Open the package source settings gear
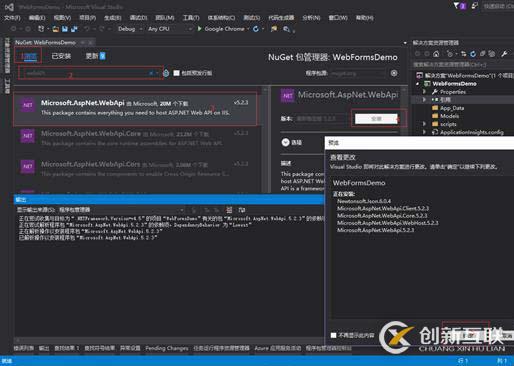This screenshot has width=514, height=366. click(394, 73)
